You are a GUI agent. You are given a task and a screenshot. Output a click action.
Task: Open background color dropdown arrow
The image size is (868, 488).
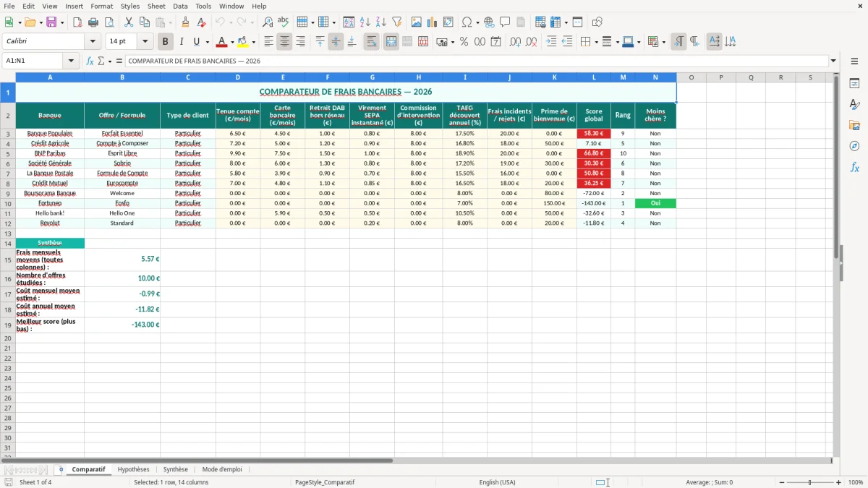click(x=253, y=42)
